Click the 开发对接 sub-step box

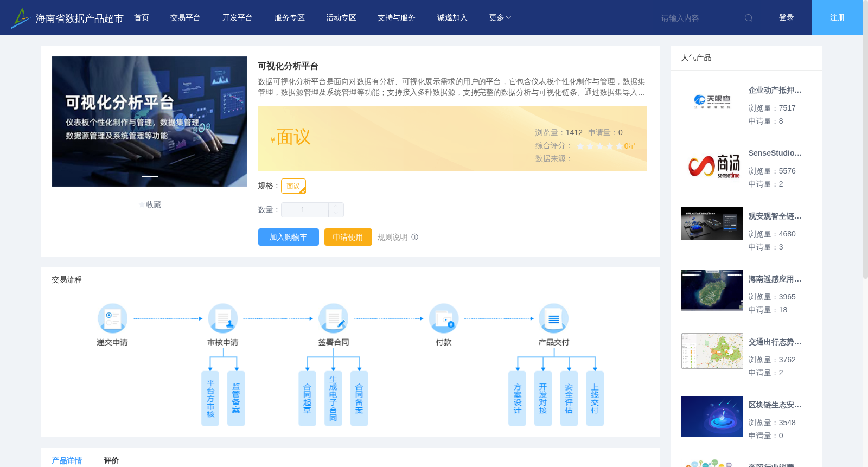tap(543, 399)
